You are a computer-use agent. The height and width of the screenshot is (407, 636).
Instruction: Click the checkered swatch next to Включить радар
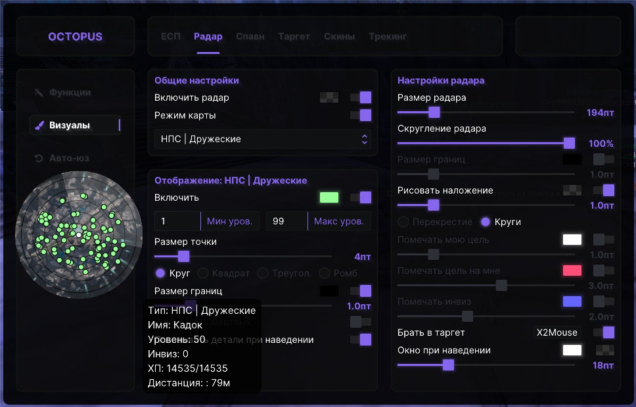pyautogui.click(x=329, y=97)
